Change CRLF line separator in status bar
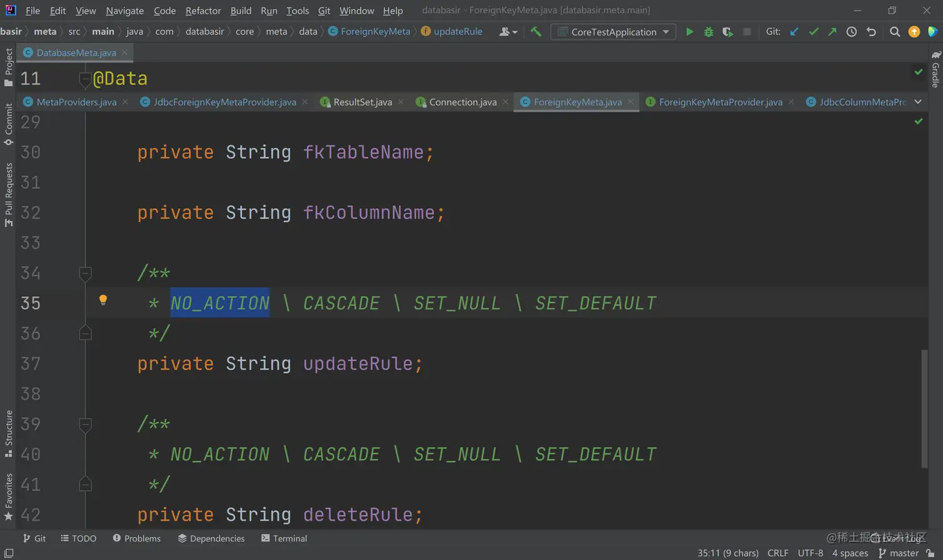The image size is (943, 560). point(778,553)
